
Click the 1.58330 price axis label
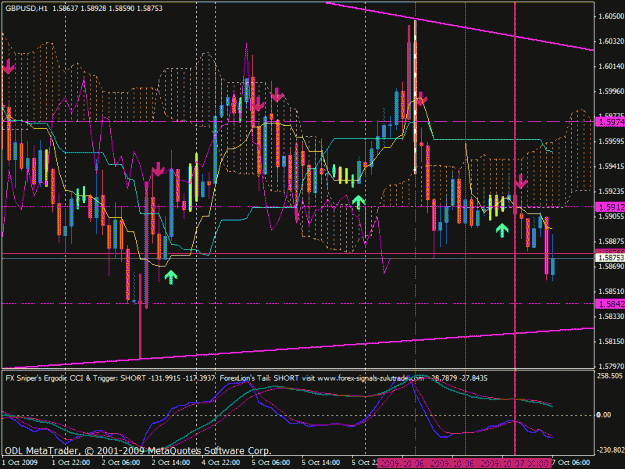click(611, 316)
